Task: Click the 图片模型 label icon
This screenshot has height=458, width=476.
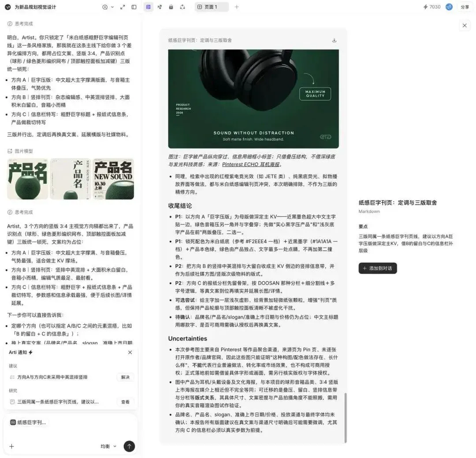Action: click(x=10, y=151)
